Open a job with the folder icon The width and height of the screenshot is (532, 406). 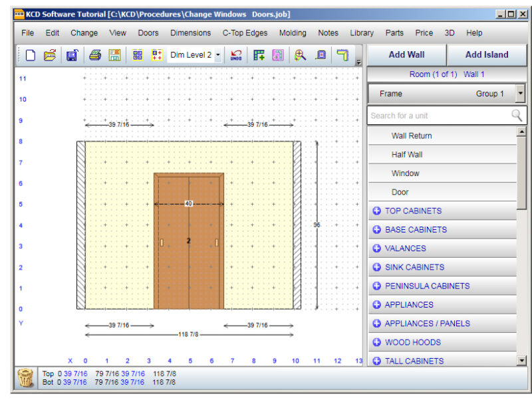click(50, 56)
